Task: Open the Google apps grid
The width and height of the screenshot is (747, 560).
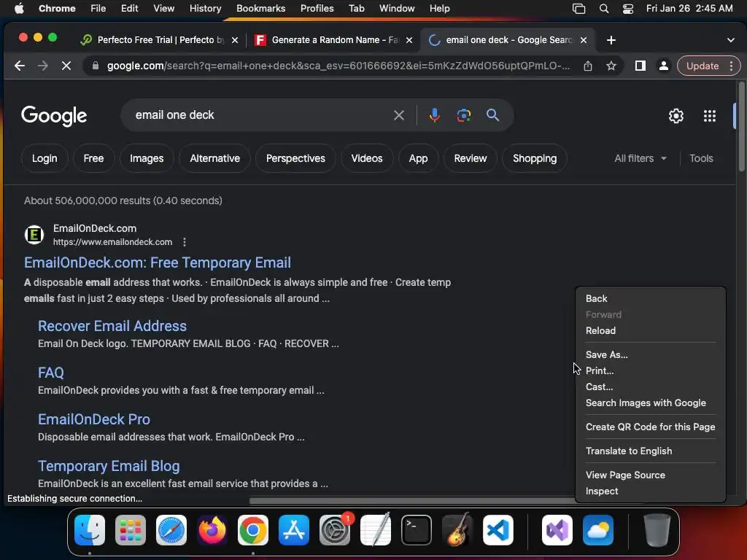Action: [709, 116]
